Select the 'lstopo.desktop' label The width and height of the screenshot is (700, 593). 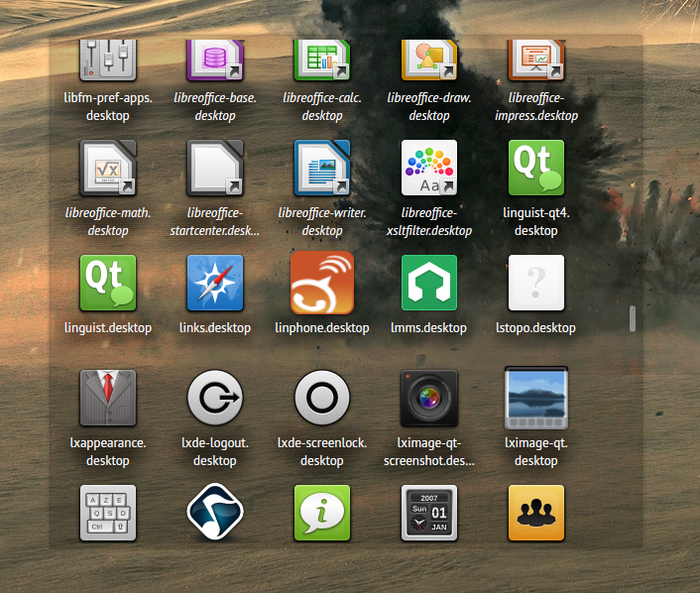click(536, 328)
